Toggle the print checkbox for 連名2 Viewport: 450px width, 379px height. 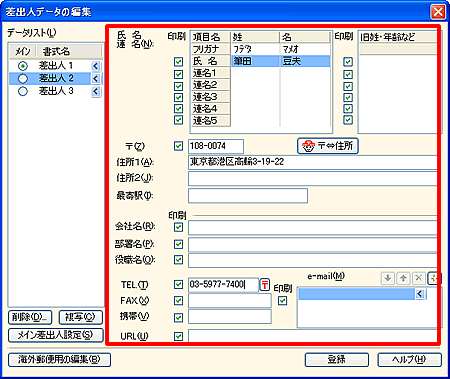[178, 86]
